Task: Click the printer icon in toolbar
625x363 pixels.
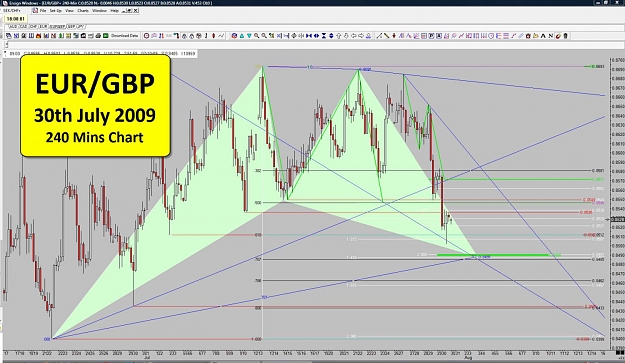Action: 98,36
